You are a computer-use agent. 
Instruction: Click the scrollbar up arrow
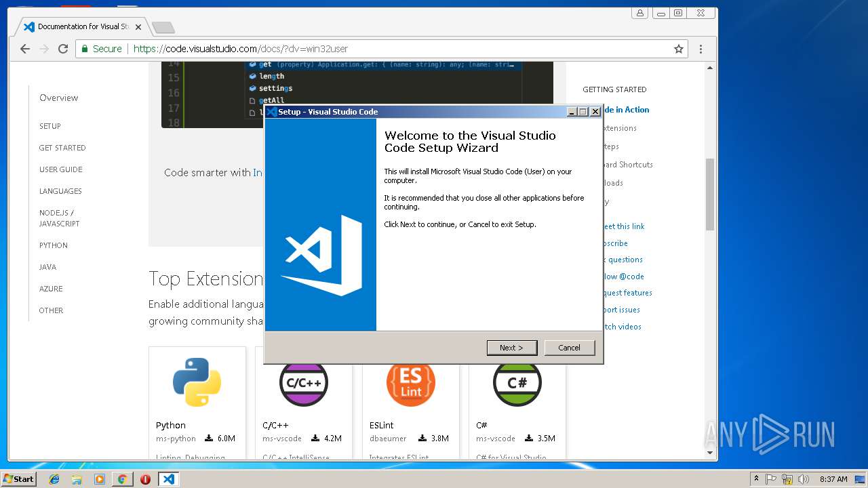pos(710,67)
